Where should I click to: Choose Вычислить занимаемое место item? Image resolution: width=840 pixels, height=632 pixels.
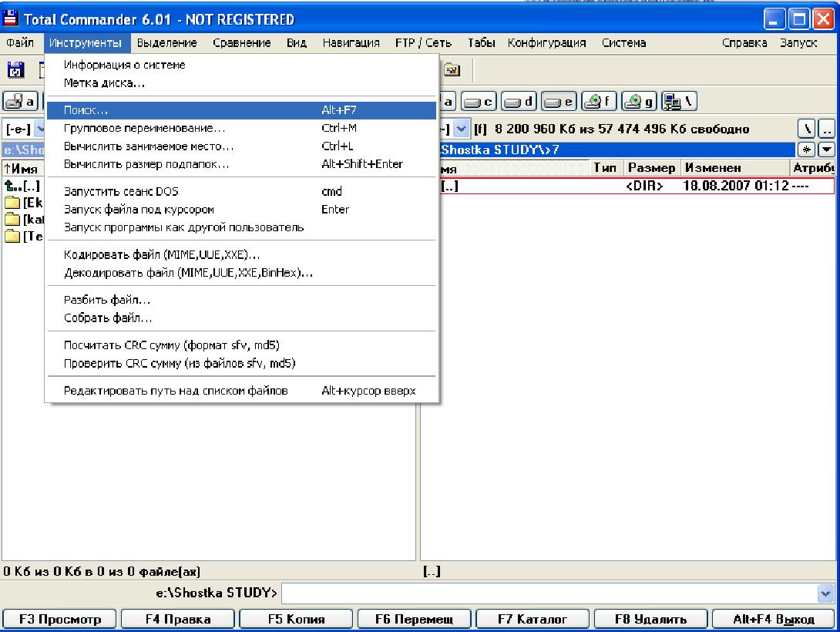pyautogui.click(x=242, y=146)
